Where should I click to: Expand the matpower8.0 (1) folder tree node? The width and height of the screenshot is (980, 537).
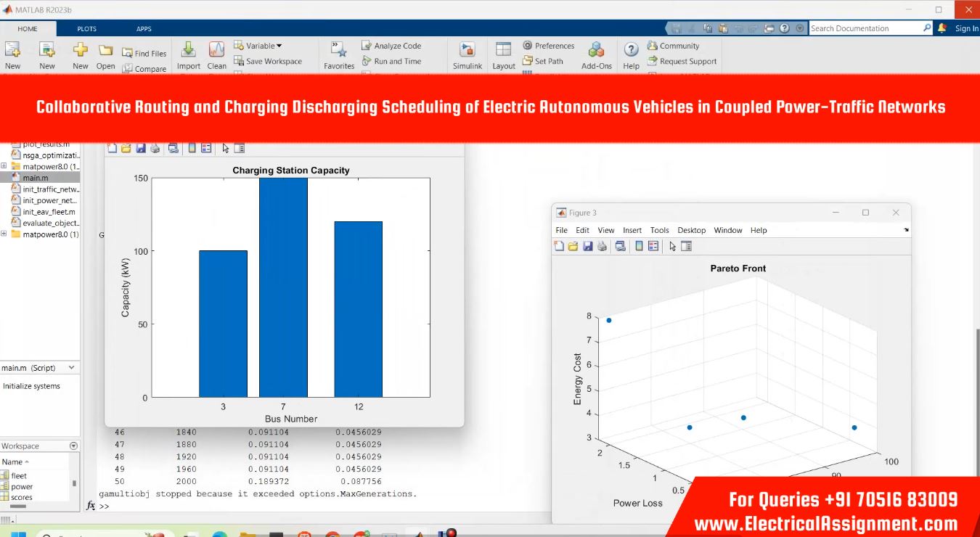coord(4,234)
